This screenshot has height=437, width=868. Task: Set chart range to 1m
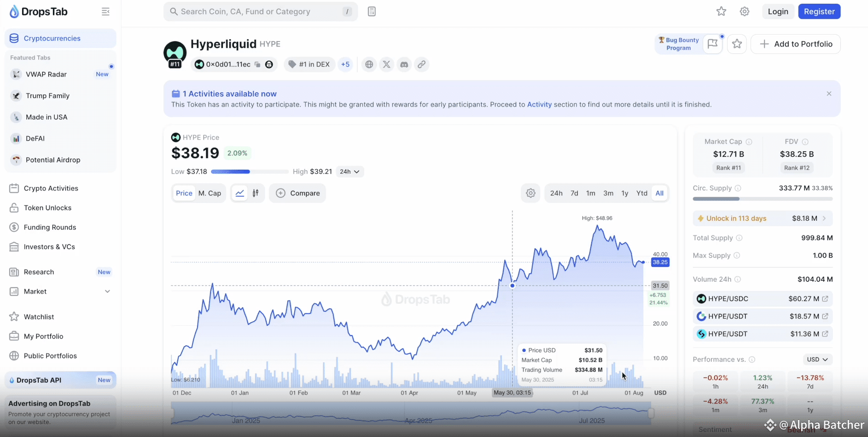(x=591, y=193)
